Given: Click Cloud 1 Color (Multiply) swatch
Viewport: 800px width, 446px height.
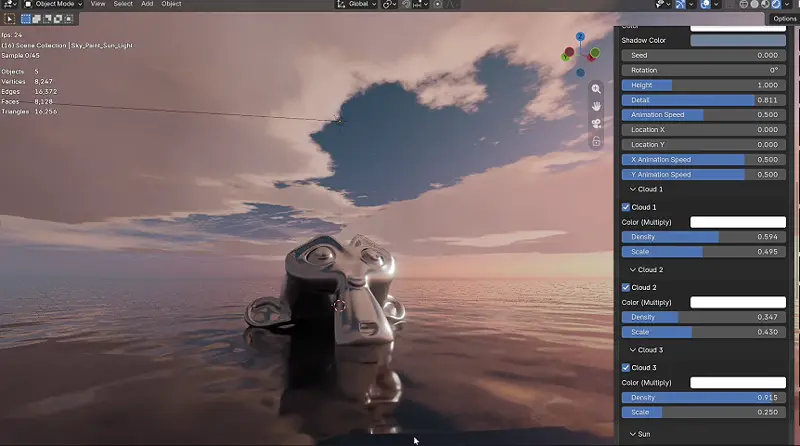Looking at the screenshot, I should [x=738, y=222].
